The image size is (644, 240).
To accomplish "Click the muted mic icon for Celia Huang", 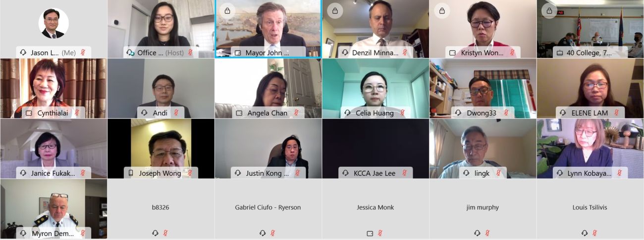I will click(x=402, y=113).
